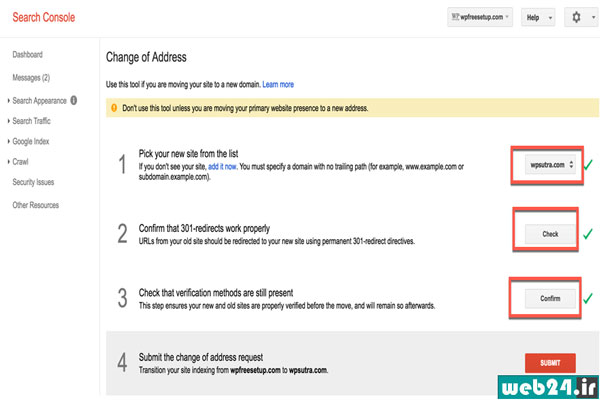Expand the Google Index section
Screen dimensions: 600x400
pos(30,141)
